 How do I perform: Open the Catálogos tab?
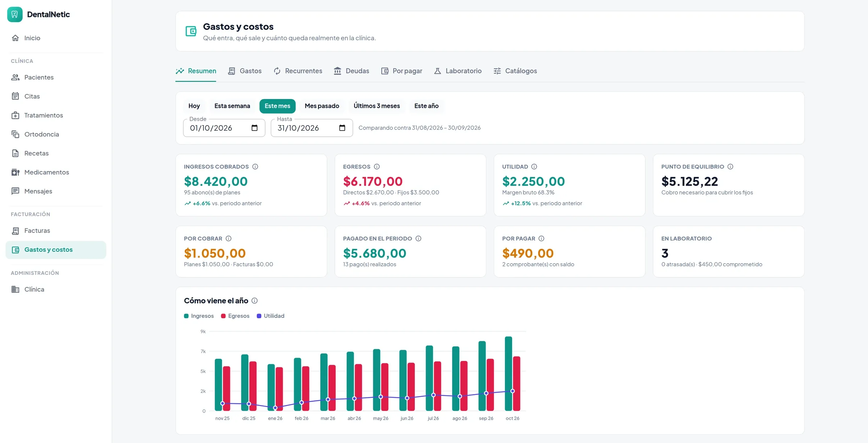coord(515,71)
